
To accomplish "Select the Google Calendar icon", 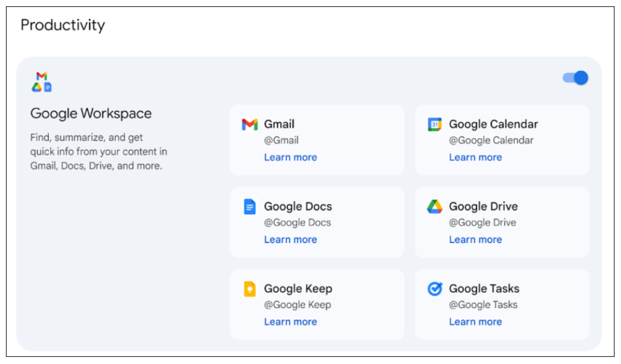I will (x=435, y=124).
